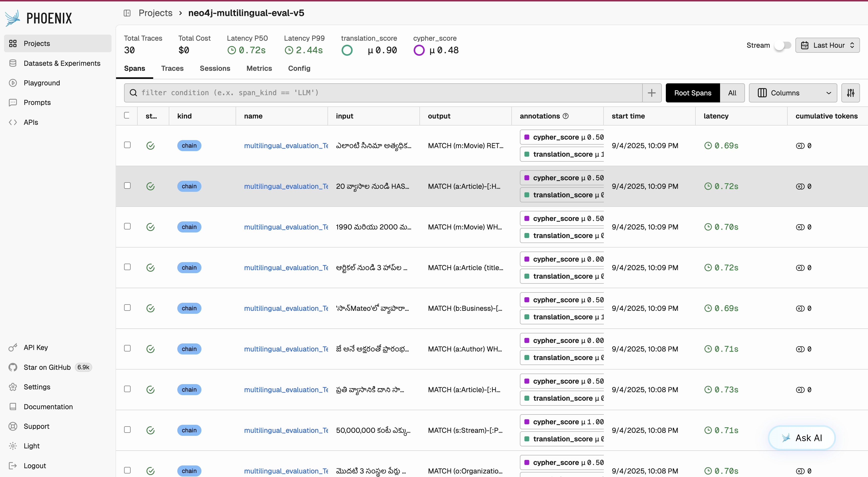Open the Playground sidebar icon
The height and width of the screenshot is (477, 868).
13,83
